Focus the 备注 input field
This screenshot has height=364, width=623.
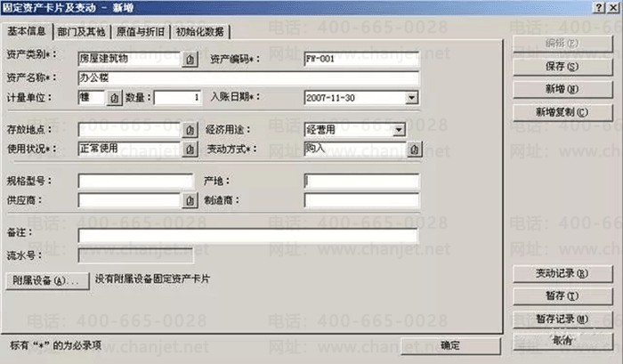click(247, 235)
